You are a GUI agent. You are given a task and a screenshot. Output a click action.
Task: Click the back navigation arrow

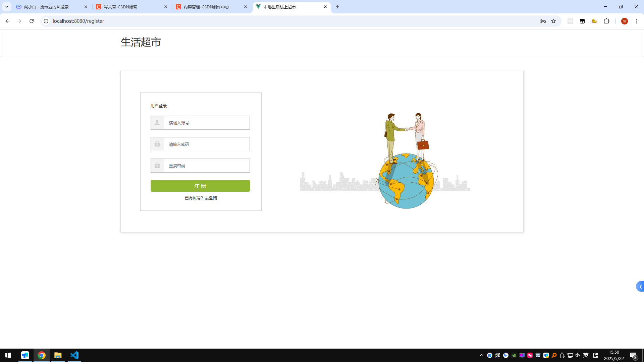7,21
